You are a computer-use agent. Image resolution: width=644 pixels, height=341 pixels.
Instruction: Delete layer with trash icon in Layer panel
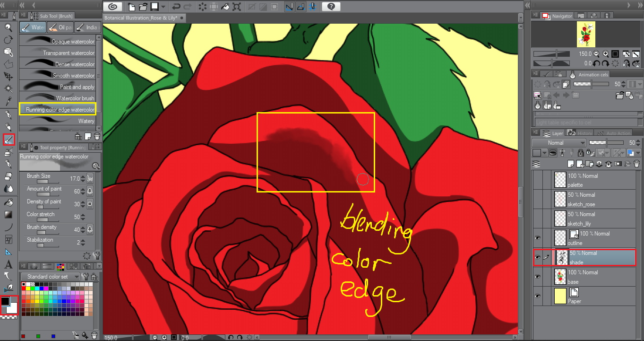tap(636, 164)
